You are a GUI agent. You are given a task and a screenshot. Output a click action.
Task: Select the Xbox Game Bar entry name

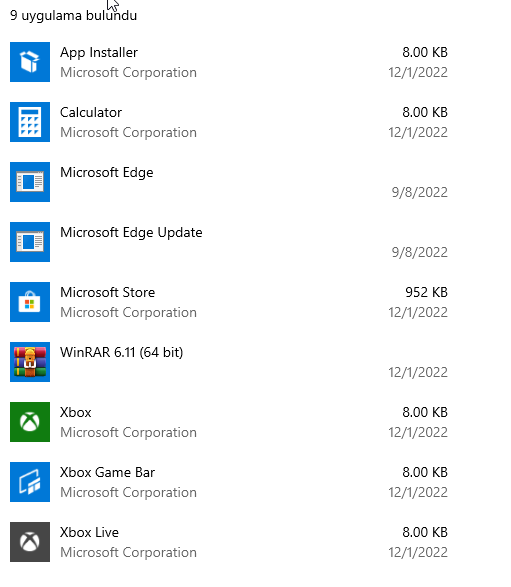click(x=107, y=472)
